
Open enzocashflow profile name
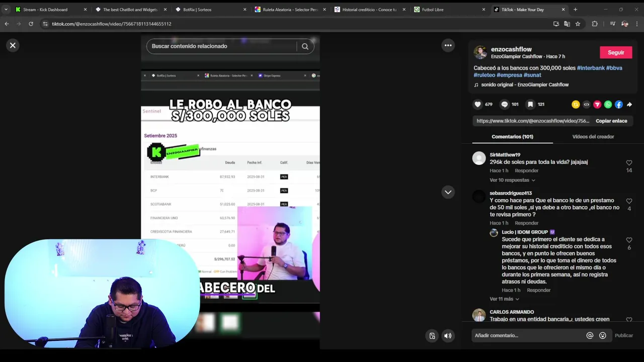click(511, 49)
